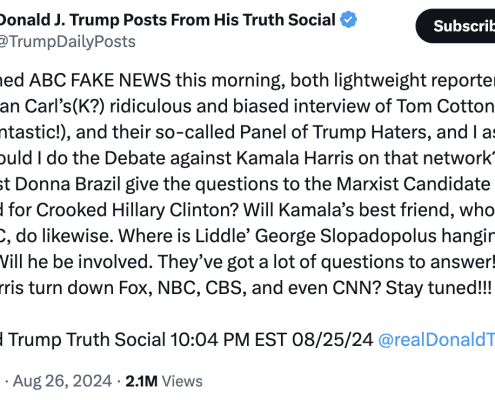Click the words Stay tuned!!!

point(439,288)
